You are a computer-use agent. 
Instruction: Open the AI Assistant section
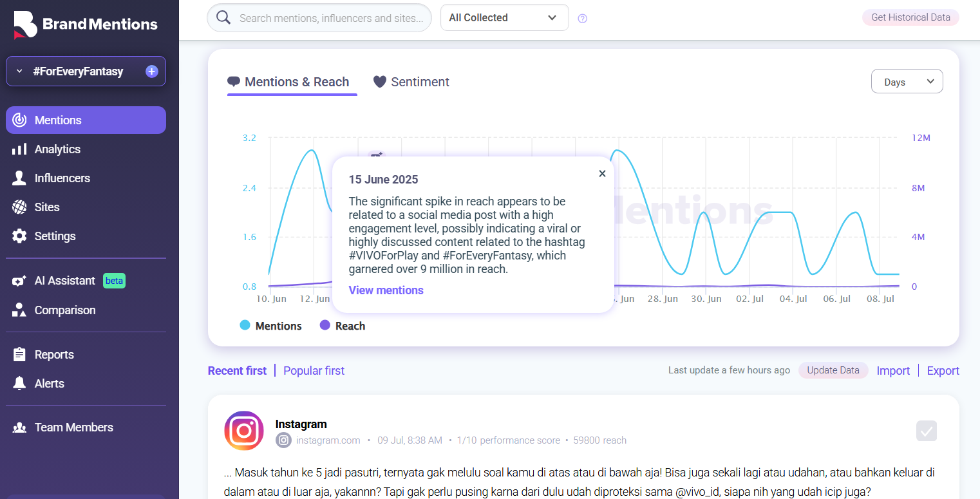(64, 281)
